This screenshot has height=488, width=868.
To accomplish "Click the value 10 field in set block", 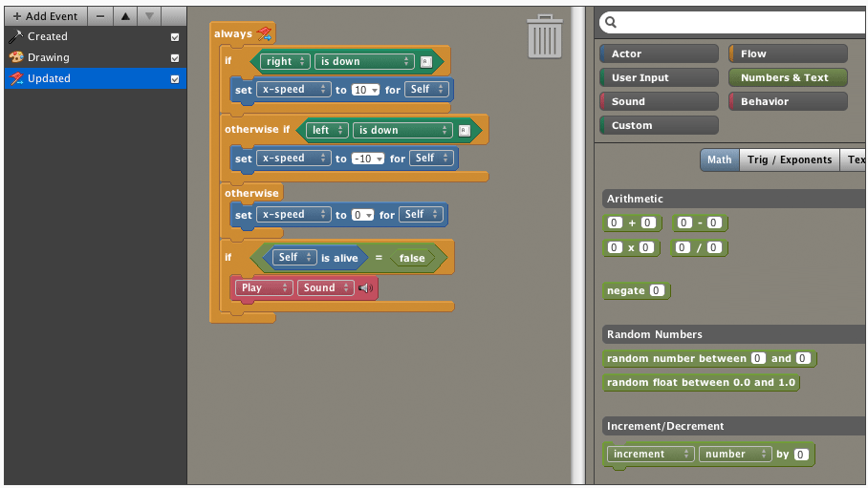I will tap(365, 90).
